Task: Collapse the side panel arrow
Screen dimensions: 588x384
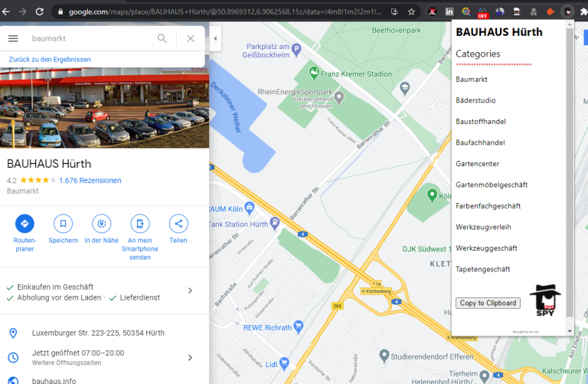Action: click(x=215, y=38)
